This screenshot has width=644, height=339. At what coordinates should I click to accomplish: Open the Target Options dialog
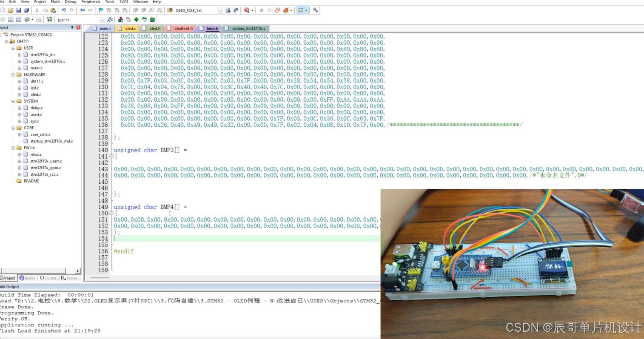click(111, 19)
